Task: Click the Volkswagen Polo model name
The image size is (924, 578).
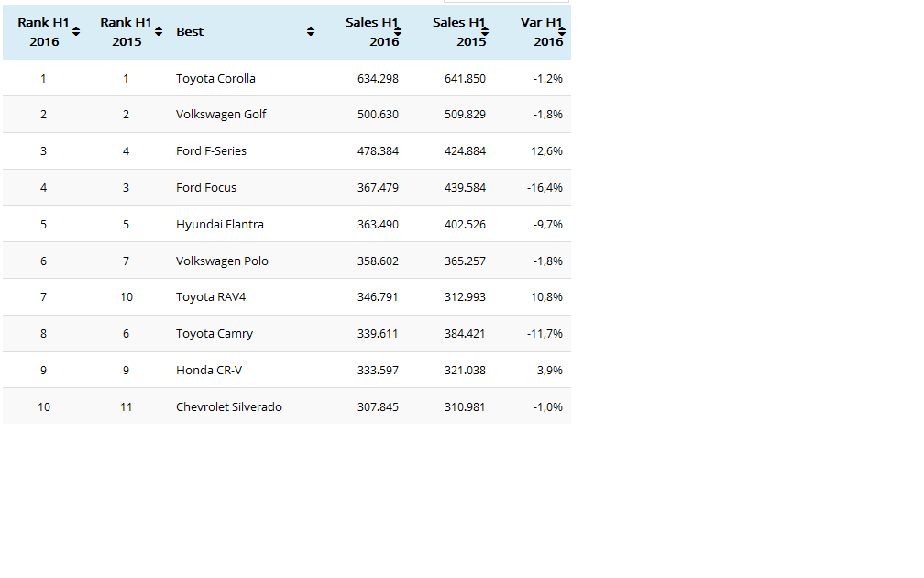Action: coord(222,261)
